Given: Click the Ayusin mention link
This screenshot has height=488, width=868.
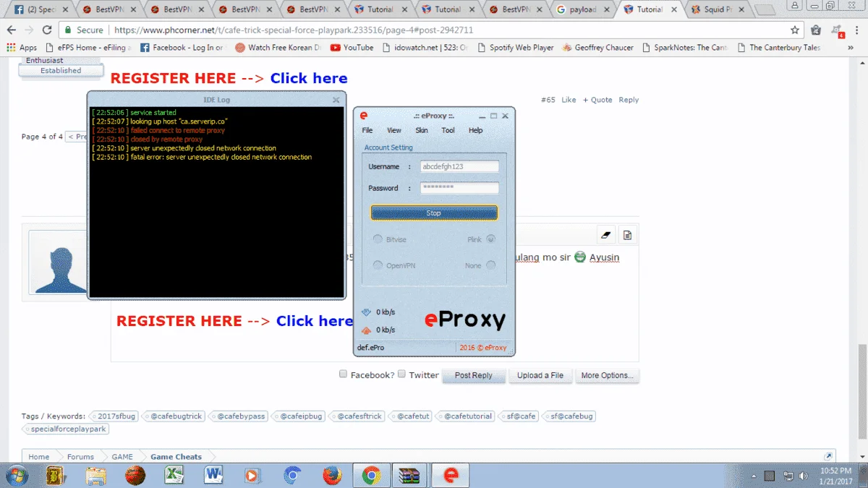Looking at the screenshot, I should [x=604, y=257].
